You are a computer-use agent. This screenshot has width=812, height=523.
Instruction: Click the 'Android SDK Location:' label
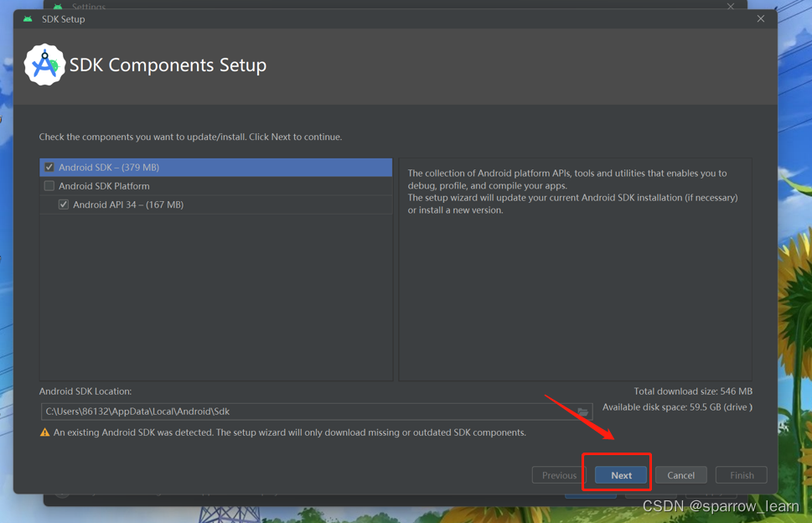tap(85, 391)
